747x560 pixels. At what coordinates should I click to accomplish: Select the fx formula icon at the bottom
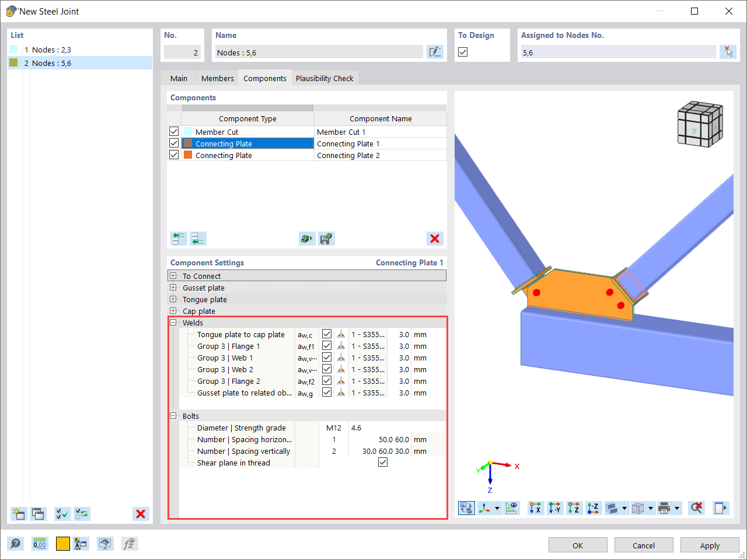[130, 543]
